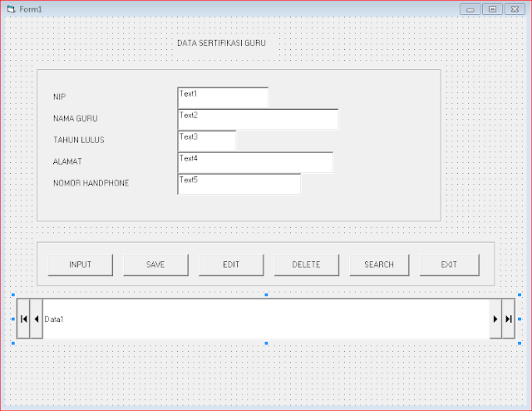The image size is (532, 411).
Task: Select the NIP label
Action: click(59, 97)
